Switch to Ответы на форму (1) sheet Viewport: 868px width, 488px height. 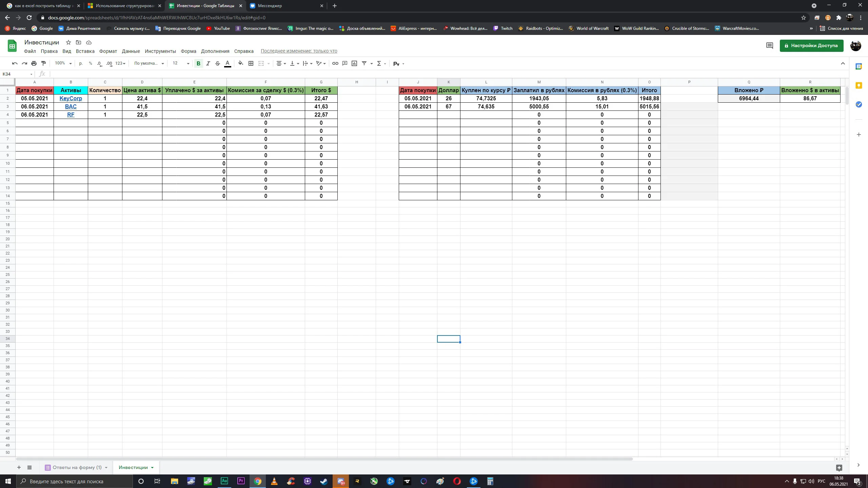tap(77, 468)
